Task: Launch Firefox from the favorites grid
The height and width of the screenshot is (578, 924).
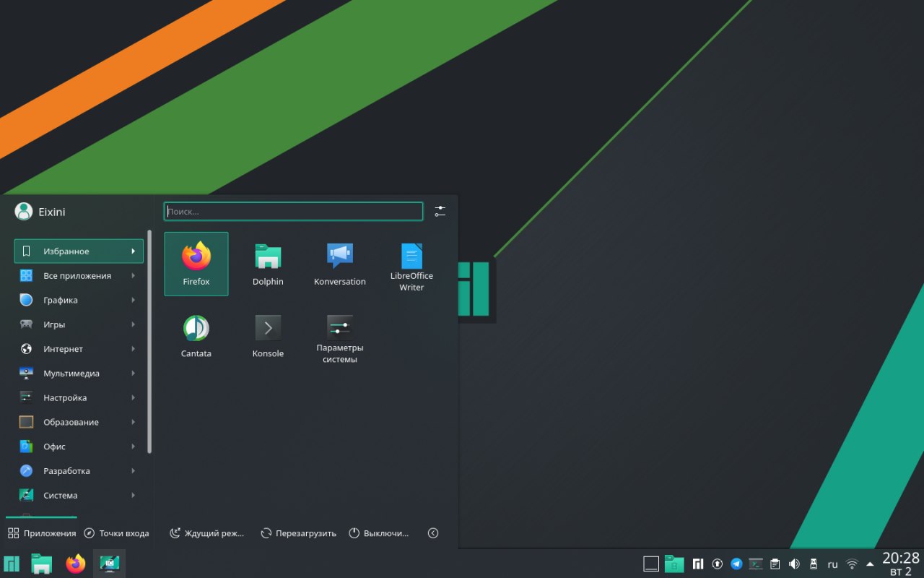Action: coord(196,264)
